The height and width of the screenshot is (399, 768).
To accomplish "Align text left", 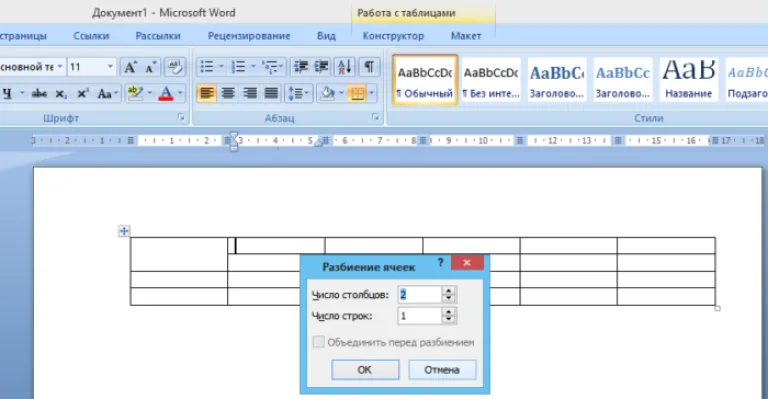I will pos(207,93).
